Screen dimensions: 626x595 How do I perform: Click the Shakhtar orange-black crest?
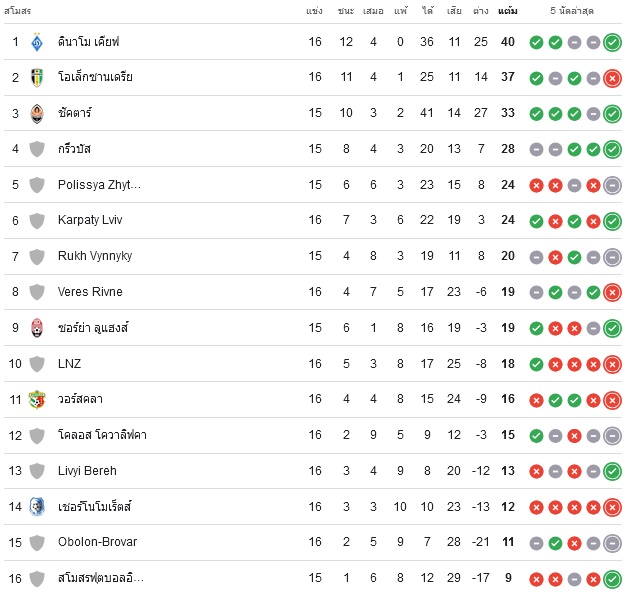(x=37, y=113)
